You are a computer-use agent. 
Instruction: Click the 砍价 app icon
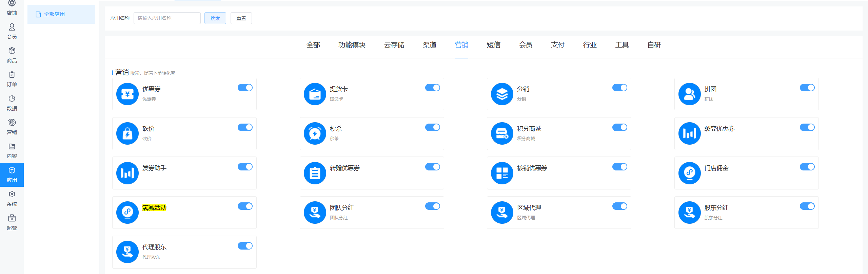pyautogui.click(x=127, y=133)
